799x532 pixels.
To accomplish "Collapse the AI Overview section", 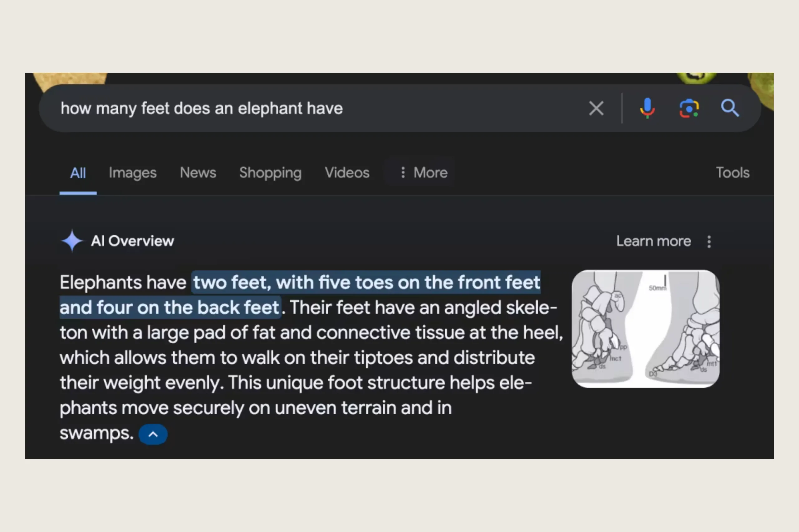I will pyautogui.click(x=152, y=434).
